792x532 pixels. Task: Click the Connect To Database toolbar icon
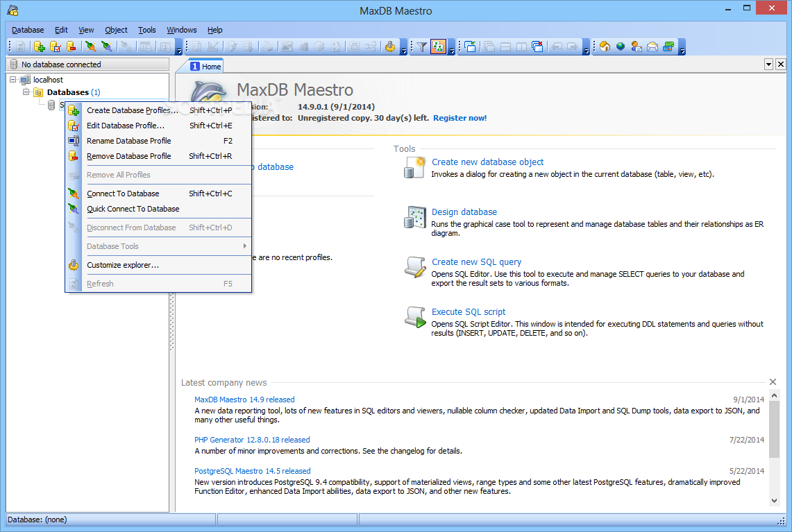(90, 47)
